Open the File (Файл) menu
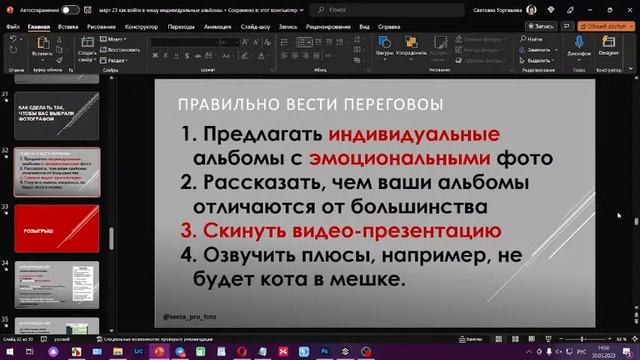Viewport: 640px width, 360px height. pyautogui.click(x=13, y=27)
